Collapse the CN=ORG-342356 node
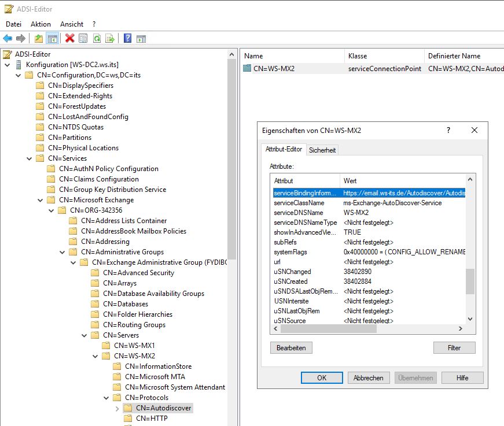The width and height of the screenshot is (504, 426). point(51,210)
